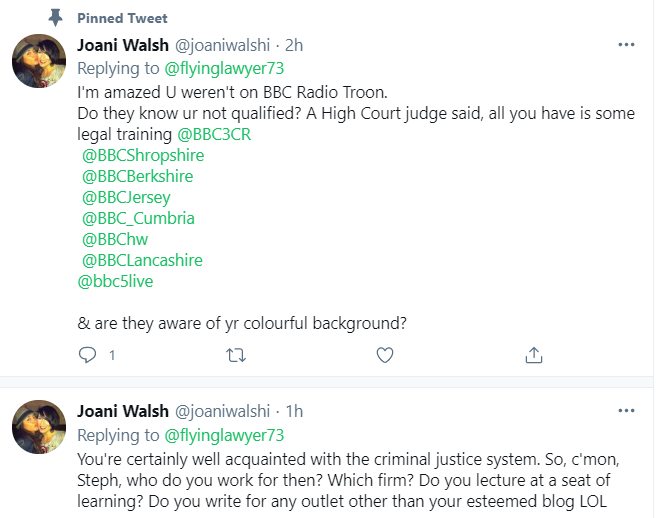Share the first tweet
Viewport: 656px width, 518px height.
click(x=534, y=355)
